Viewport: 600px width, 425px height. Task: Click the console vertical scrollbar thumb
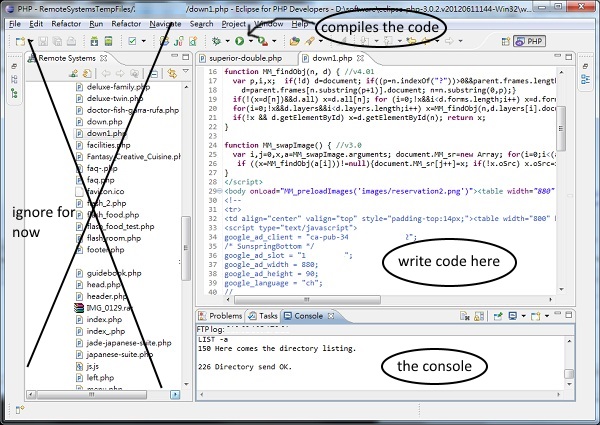(x=569, y=373)
